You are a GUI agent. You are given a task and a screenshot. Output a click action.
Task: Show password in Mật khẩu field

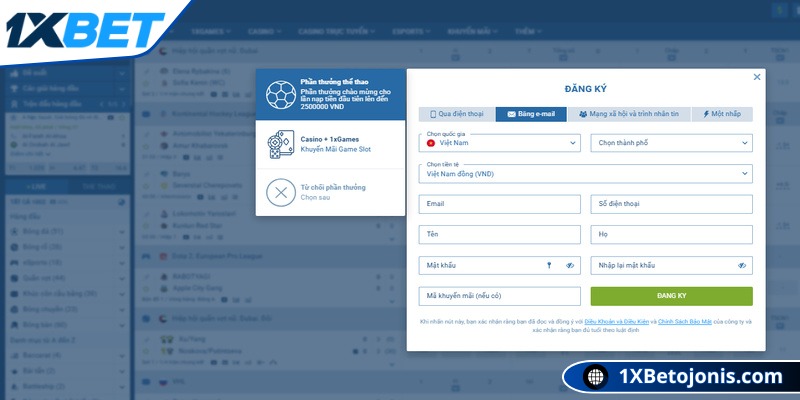point(570,265)
